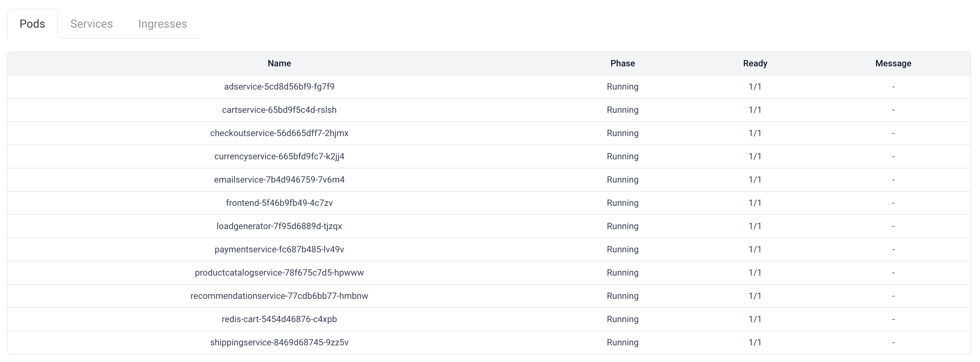Open frontend-5f46b9fb49-4c7zv pod entry
The image size is (980, 362).
279,203
